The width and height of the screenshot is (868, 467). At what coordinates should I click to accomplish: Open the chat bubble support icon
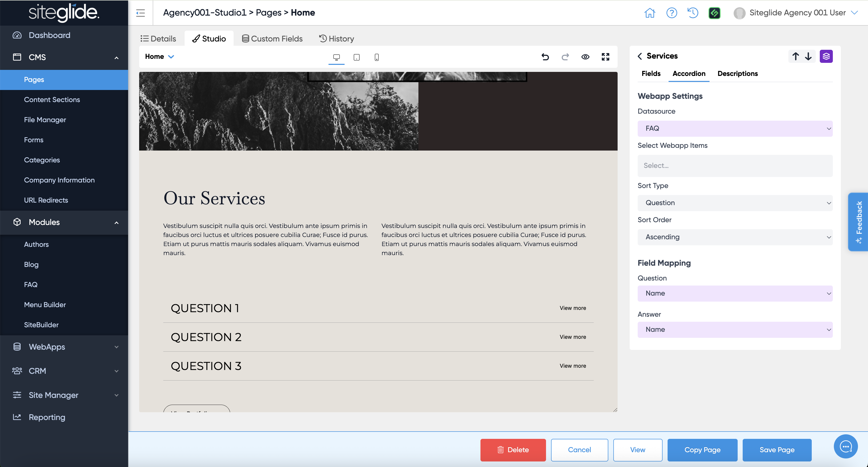pos(845,446)
